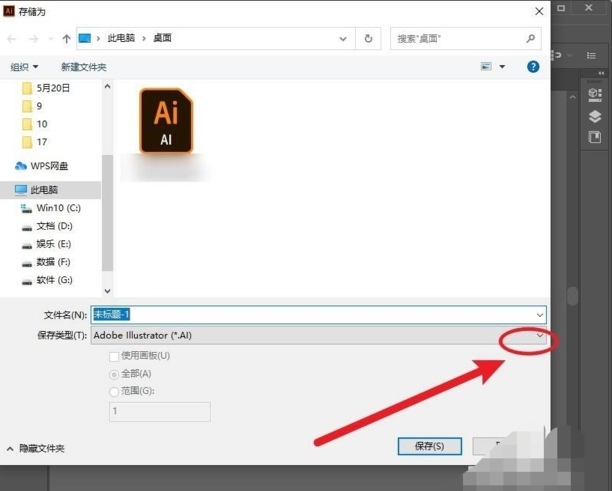Open WPS网盘 in the navigation pane

[42, 166]
